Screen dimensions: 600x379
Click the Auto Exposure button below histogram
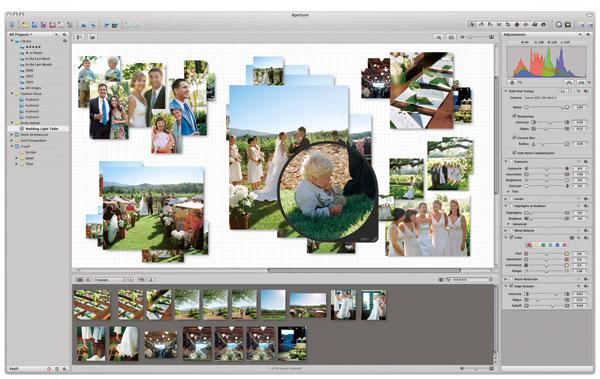click(x=569, y=82)
